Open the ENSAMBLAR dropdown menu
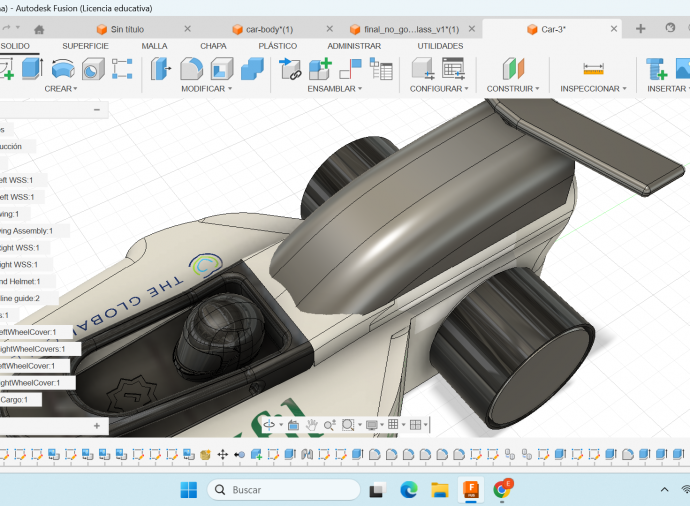Image resolution: width=690 pixels, height=506 pixels. click(x=334, y=89)
